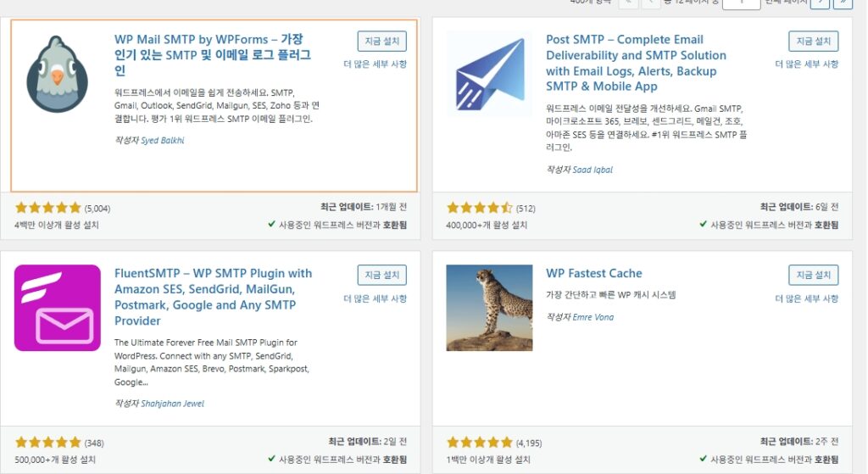The height and width of the screenshot is (474, 868).
Task: Click the WP Mail SMTP Korean description text
Action: click(x=217, y=106)
